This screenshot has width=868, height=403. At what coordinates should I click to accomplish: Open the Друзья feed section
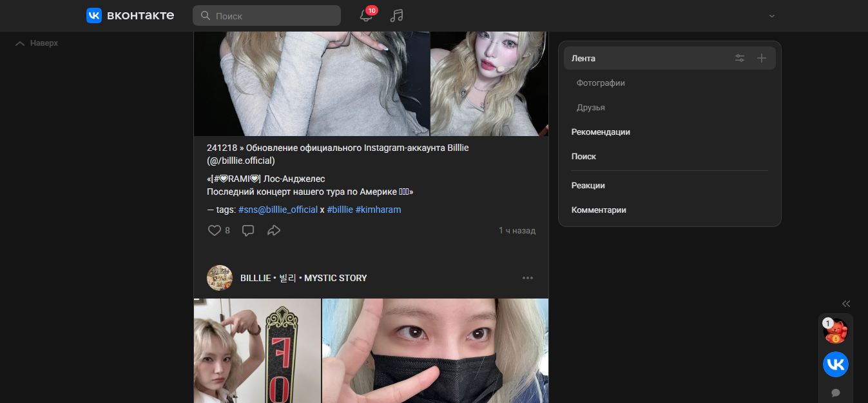pos(591,107)
